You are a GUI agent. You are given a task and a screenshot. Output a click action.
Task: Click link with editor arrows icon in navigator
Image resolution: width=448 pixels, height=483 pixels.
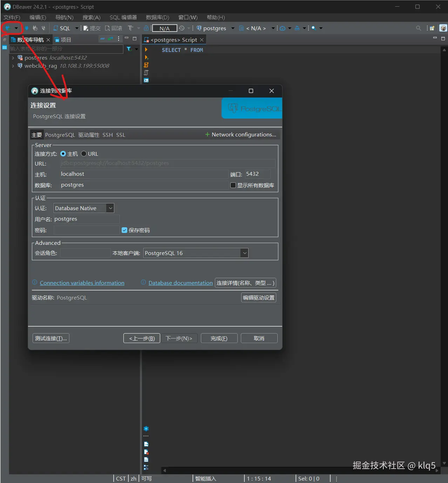coord(110,39)
